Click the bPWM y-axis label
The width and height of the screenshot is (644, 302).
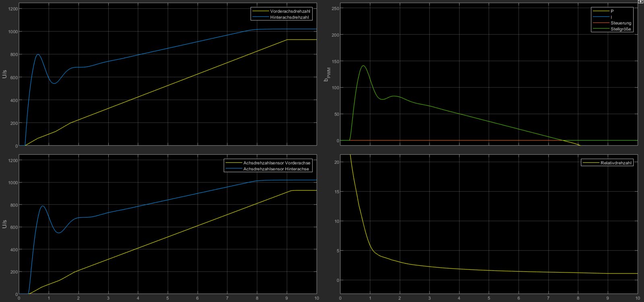328,74
